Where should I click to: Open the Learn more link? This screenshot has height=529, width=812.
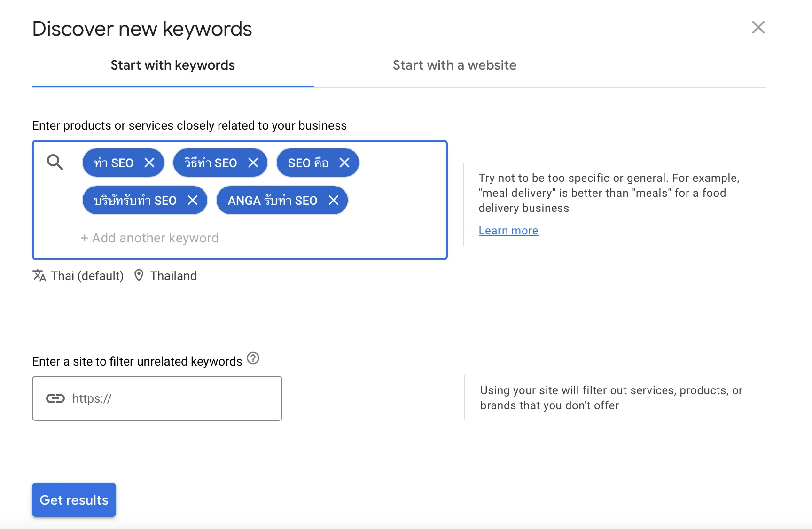pos(508,231)
